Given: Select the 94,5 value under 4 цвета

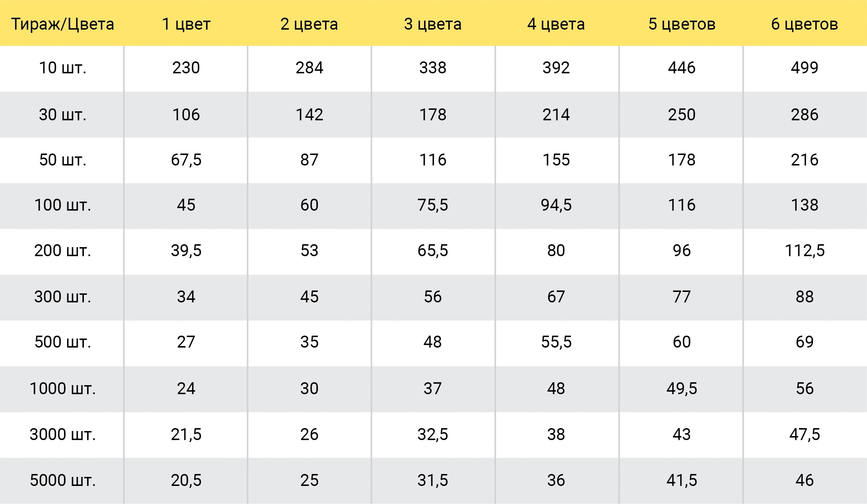Looking at the screenshot, I should 556,205.
